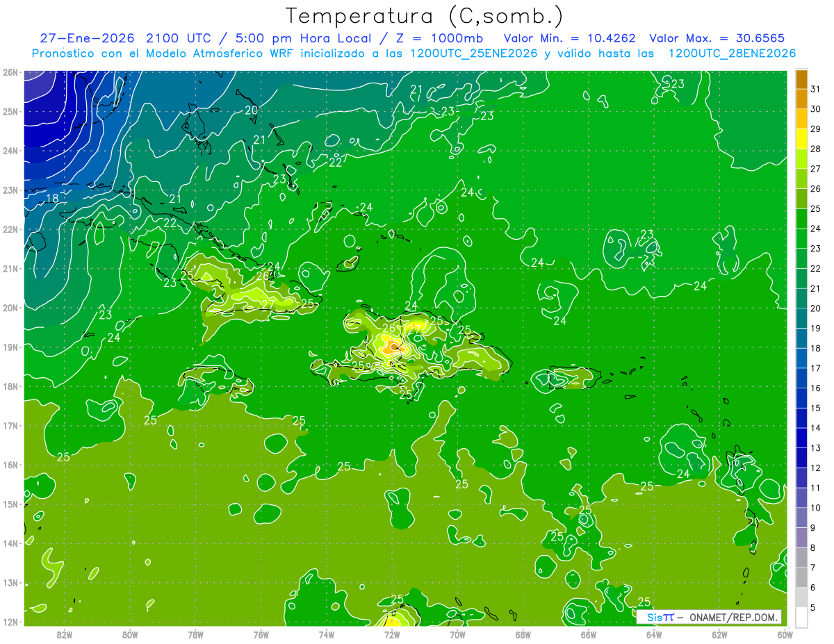Click the pressure level 'Z = 1000mb'
The height and width of the screenshot is (644, 834).
pyautogui.click(x=440, y=38)
